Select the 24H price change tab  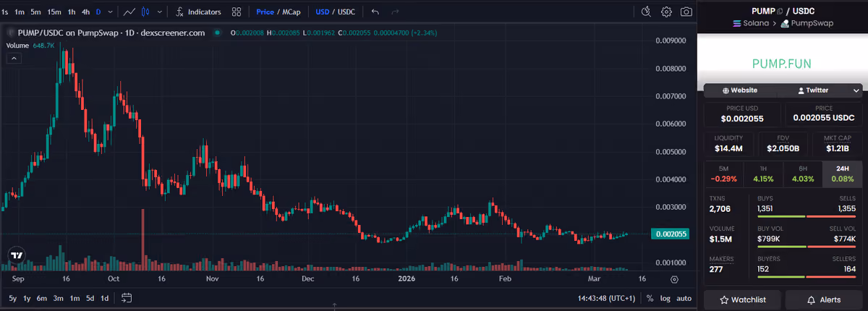tap(843, 173)
